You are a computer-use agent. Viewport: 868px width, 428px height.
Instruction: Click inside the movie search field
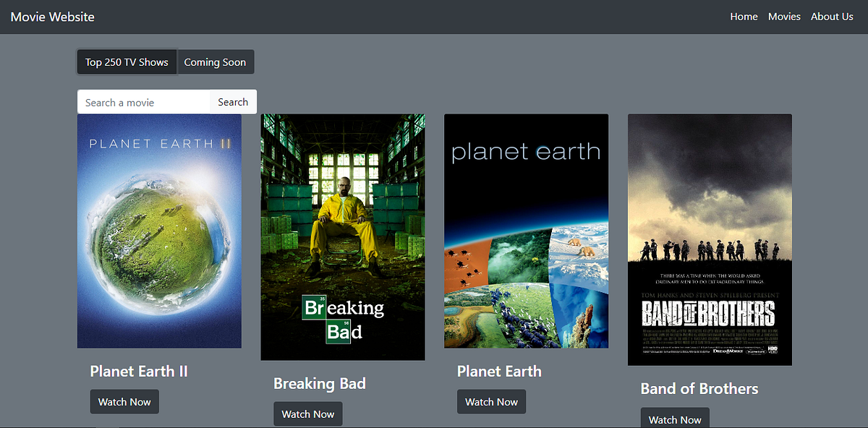pos(141,102)
